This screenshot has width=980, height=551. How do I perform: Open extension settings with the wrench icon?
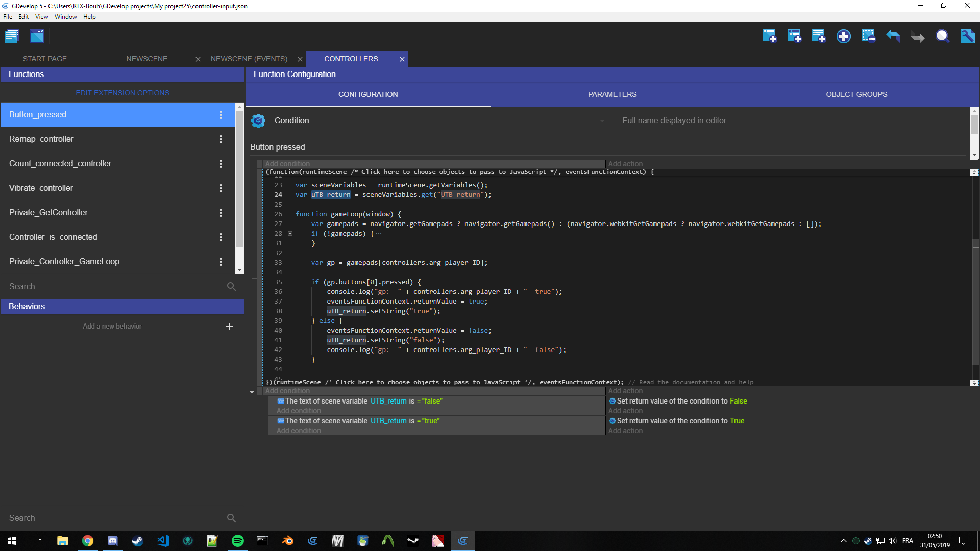click(x=967, y=36)
